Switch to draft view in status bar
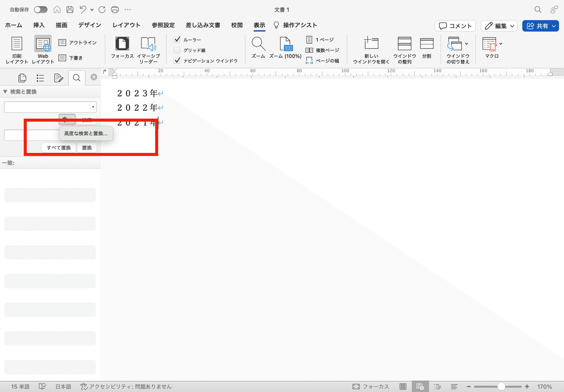The width and height of the screenshot is (564, 392). 454,386
